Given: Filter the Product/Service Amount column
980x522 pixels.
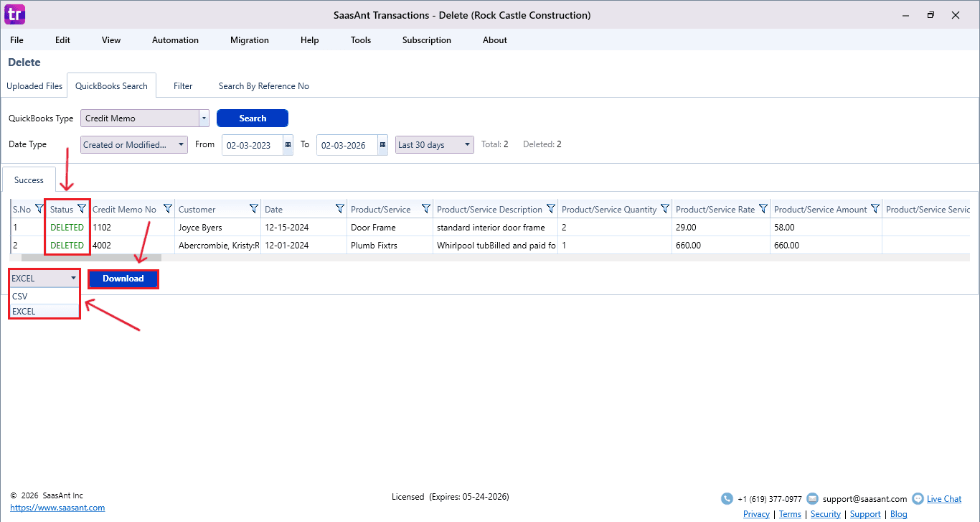Looking at the screenshot, I should pyautogui.click(x=875, y=209).
